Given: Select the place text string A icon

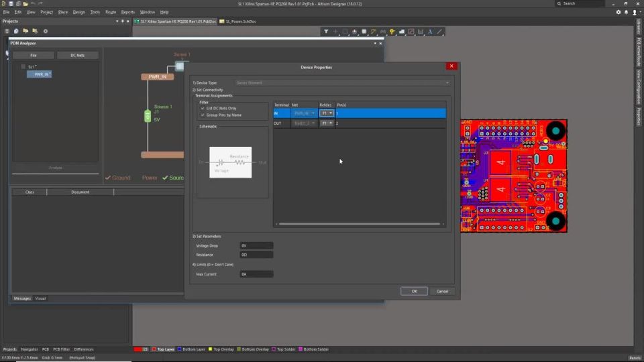Looking at the screenshot, I should pos(430,32).
